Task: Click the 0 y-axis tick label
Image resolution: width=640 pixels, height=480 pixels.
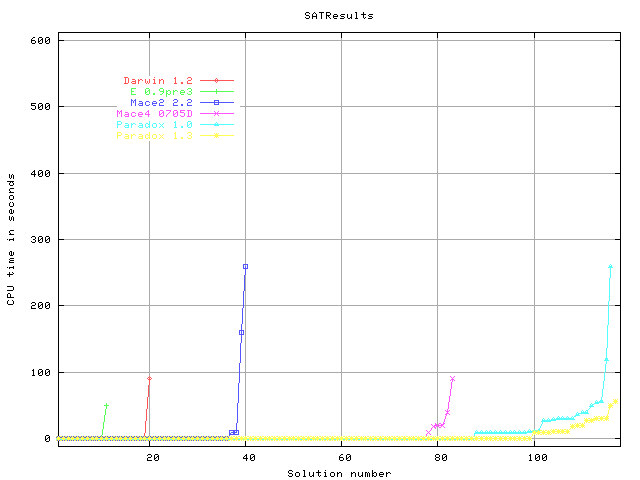Action: [47, 439]
